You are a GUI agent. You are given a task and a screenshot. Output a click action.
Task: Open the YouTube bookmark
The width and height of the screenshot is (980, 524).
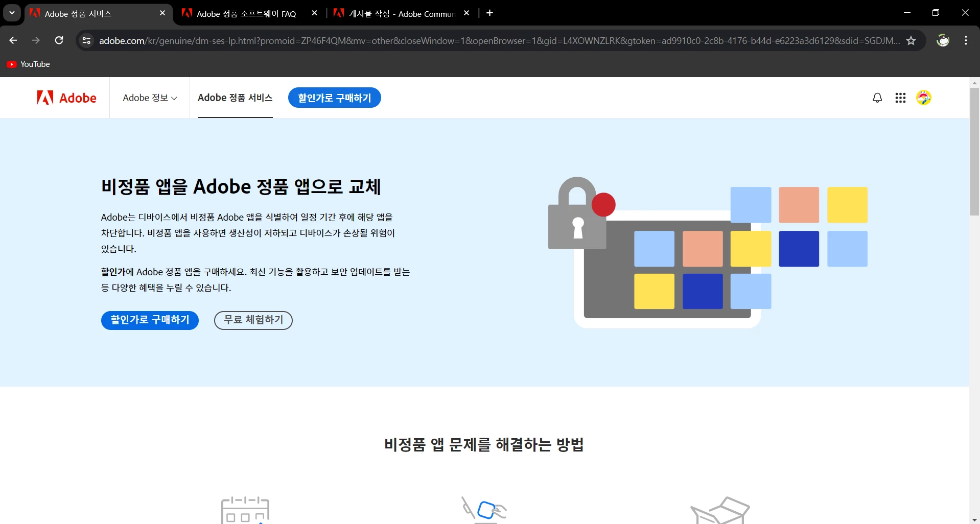pyautogui.click(x=29, y=64)
